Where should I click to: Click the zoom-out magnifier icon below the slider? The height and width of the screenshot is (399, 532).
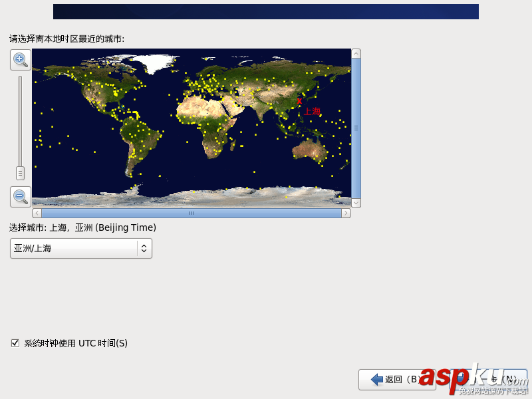point(20,197)
